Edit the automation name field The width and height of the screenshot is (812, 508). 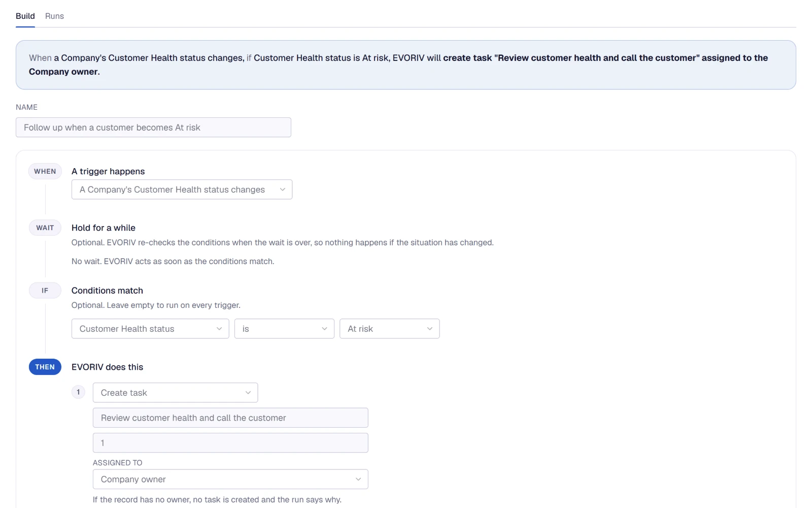pos(153,128)
